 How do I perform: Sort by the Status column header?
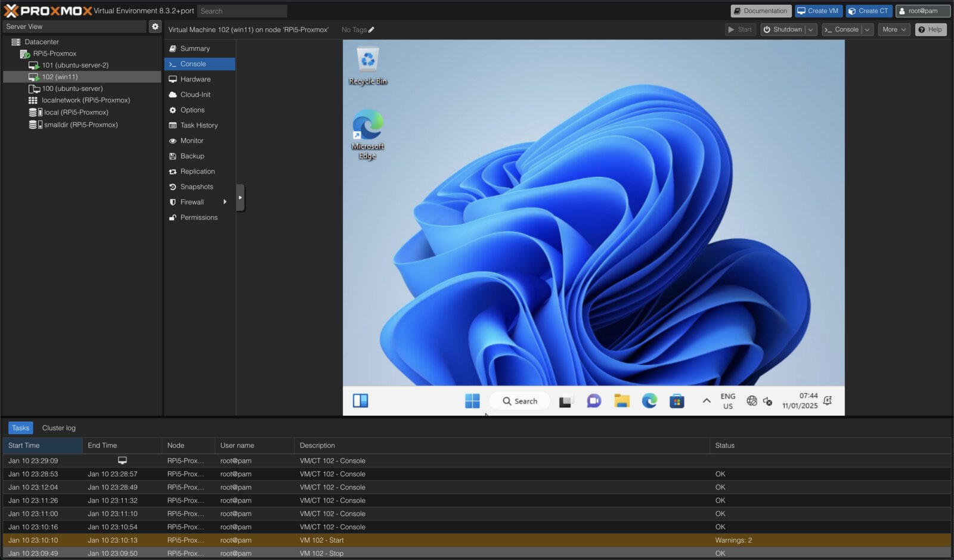[x=830, y=445]
